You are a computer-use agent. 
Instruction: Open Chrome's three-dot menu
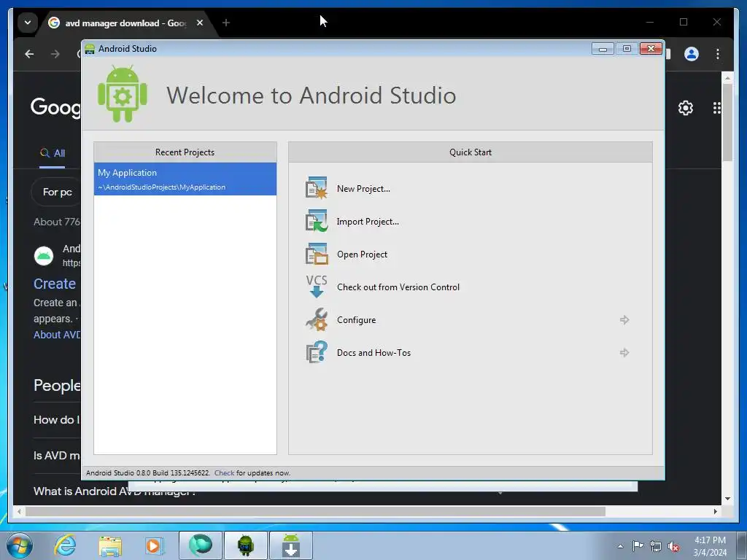[718, 54]
